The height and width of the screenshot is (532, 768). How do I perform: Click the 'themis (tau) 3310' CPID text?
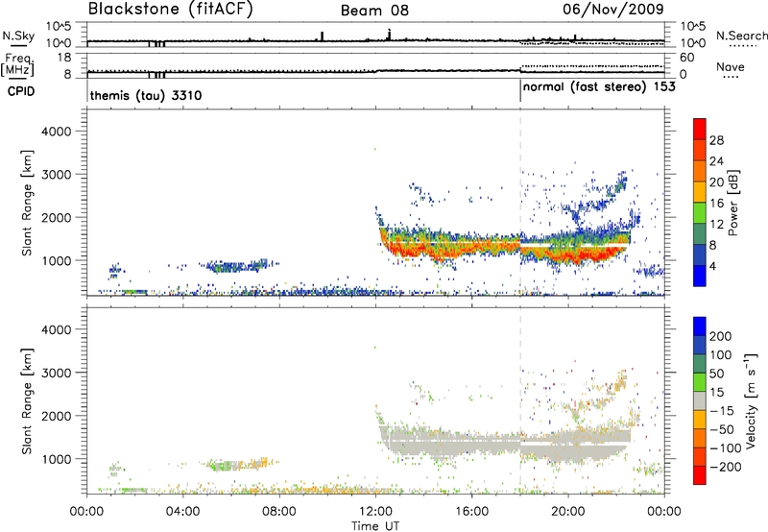pos(146,95)
